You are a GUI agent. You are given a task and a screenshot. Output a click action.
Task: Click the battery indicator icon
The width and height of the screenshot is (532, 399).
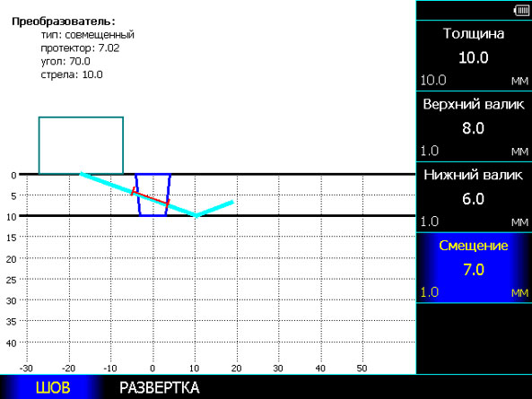[x=521, y=11]
